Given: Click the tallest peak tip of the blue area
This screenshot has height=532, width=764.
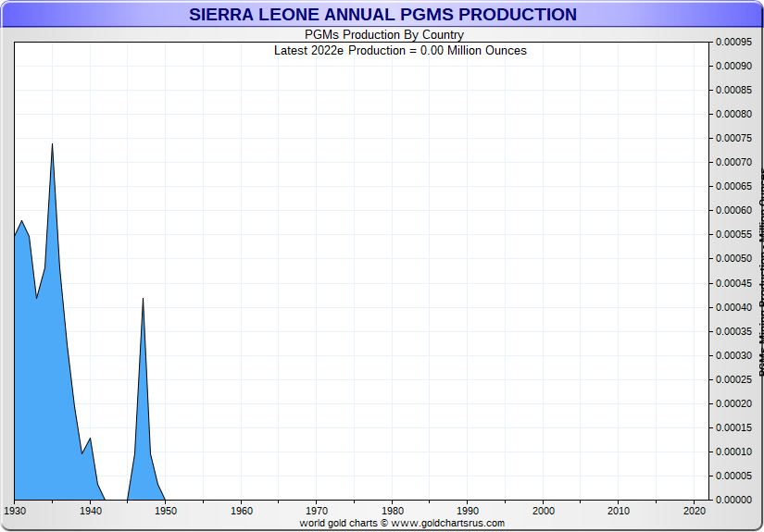Looking at the screenshot, I should (52, 144).
